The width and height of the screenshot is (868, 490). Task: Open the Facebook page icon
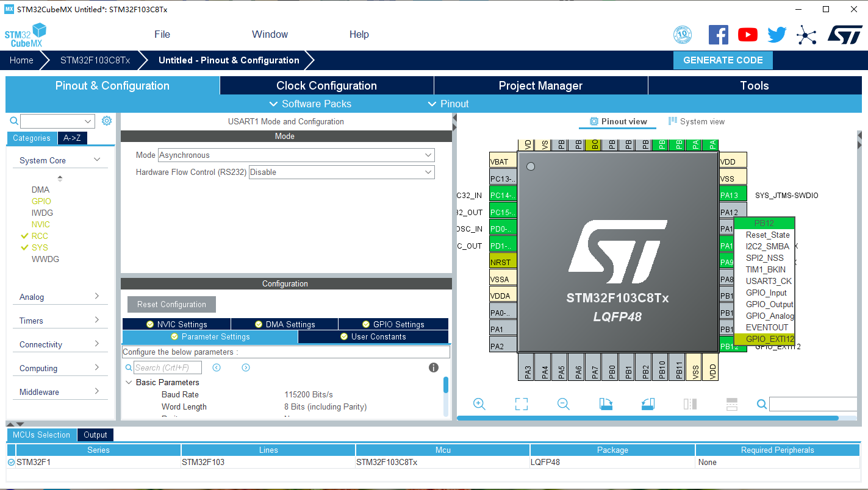[718, 35]
